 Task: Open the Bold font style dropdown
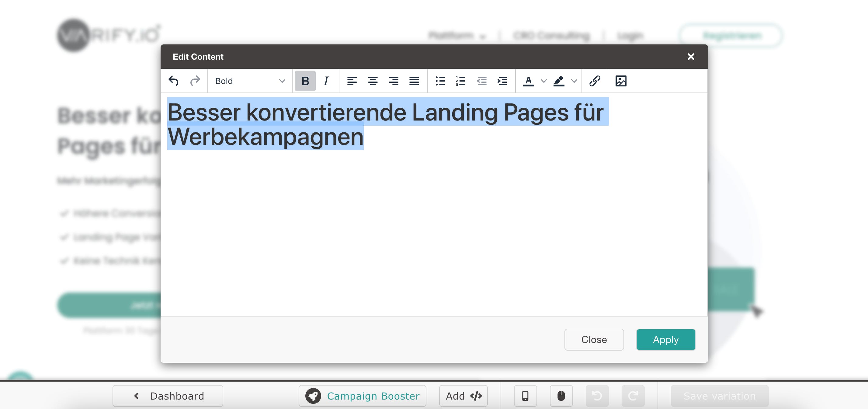pos(250,81)
